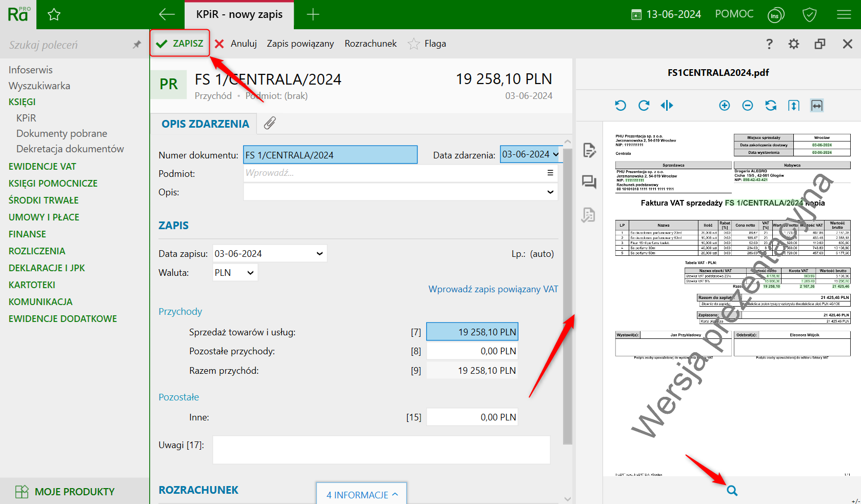Image resolution: width=861 pixels, height=504 pixels.
Task: Toggle the Flaga star on the record
Action: [x=413, y=44]
